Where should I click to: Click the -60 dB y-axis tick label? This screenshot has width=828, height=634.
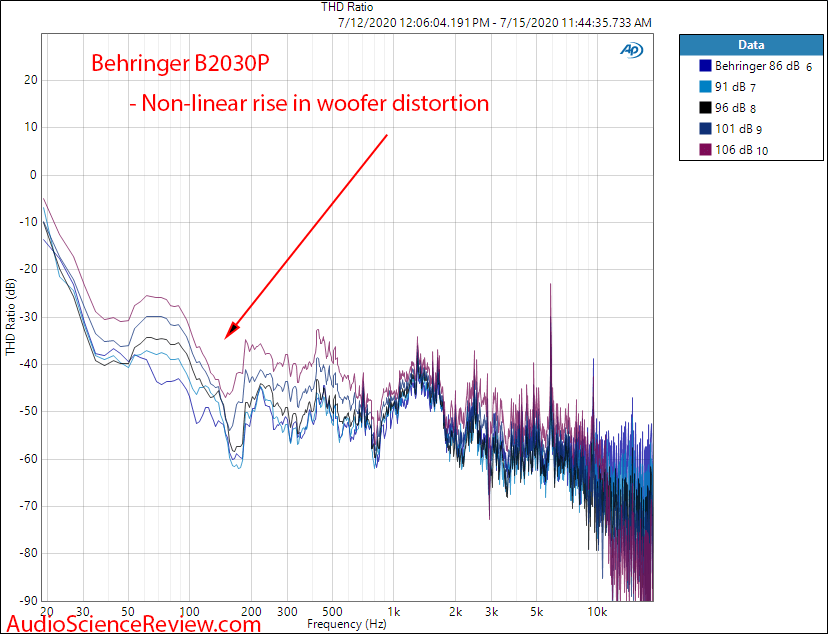click(29, 459)
